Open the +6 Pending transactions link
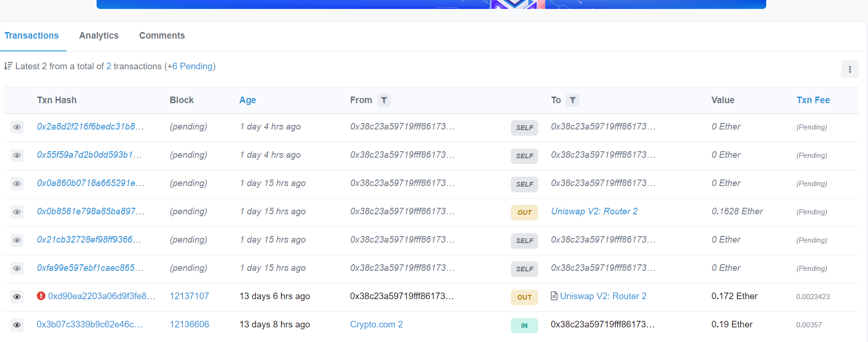The width and height of the screenshot is (868, 342). (x=192, y=66)
